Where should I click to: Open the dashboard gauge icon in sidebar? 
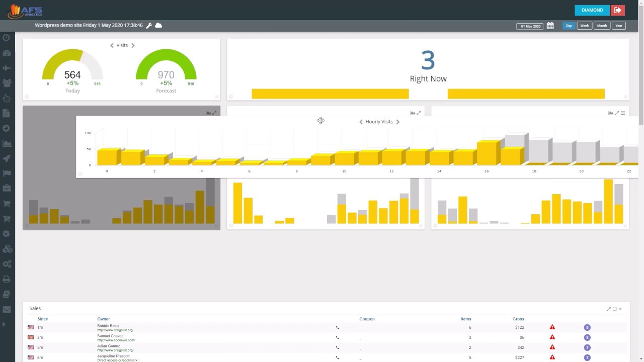pos(7,53)
